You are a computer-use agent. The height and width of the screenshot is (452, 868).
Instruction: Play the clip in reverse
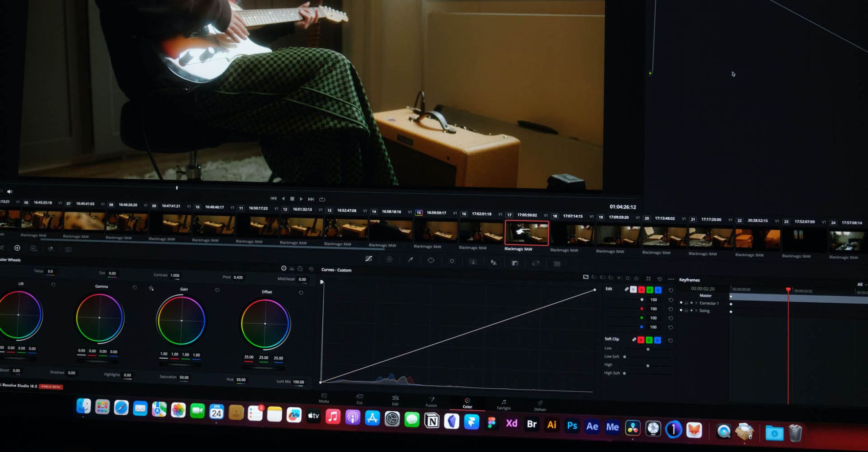[x=283, y=199]
